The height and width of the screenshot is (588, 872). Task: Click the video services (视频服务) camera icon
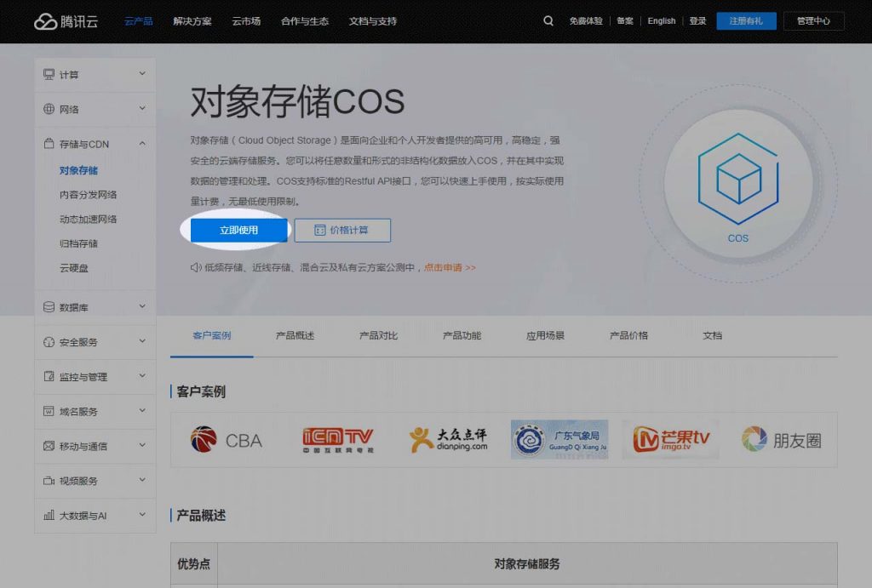[x=49, y=481]
